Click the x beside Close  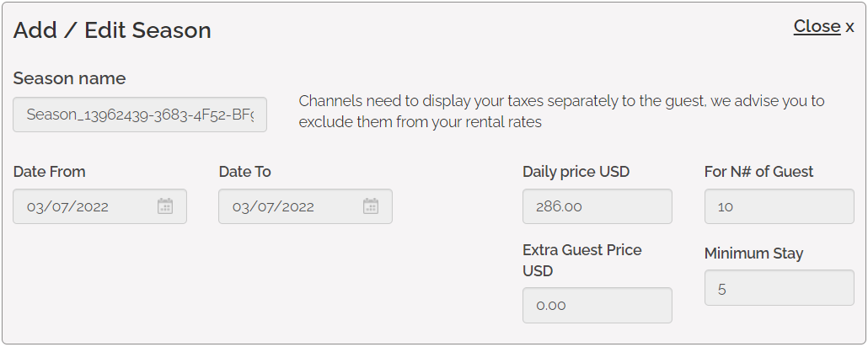(x=849, y=27)
